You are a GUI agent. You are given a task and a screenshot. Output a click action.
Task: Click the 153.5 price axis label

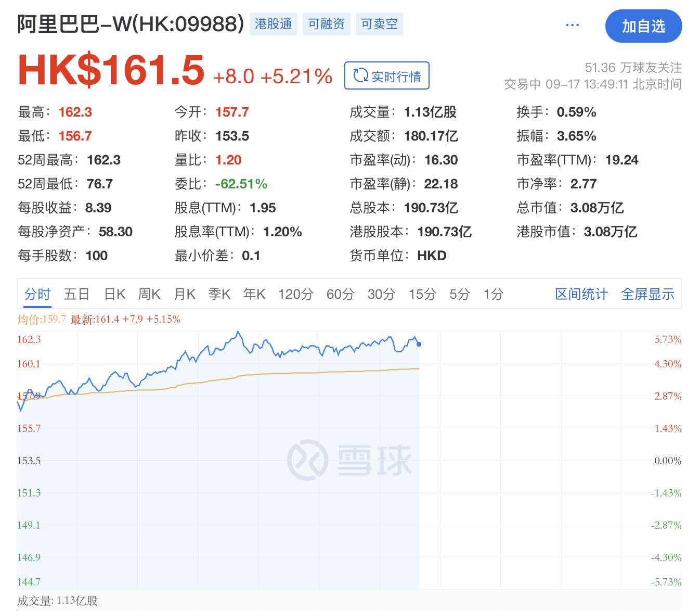[x=29, y=461]
